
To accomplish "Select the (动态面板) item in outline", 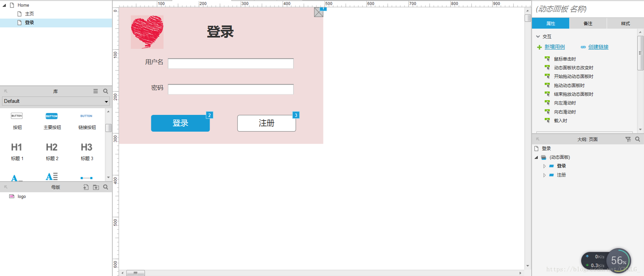I will tap(559, 157).
